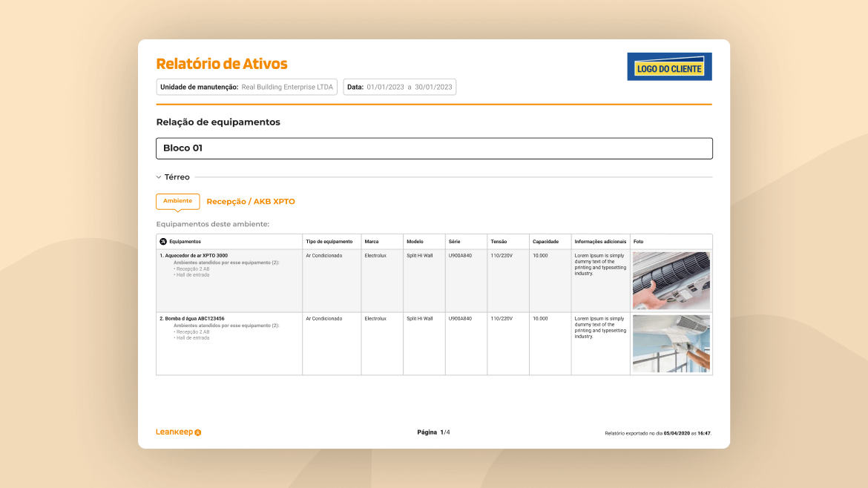Collapse the Térreo section chevron
868x488 pixels.
coord(159,177)
